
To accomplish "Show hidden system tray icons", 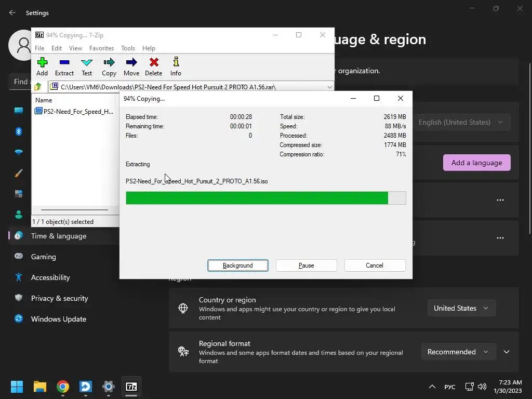I will click(432, 387).
